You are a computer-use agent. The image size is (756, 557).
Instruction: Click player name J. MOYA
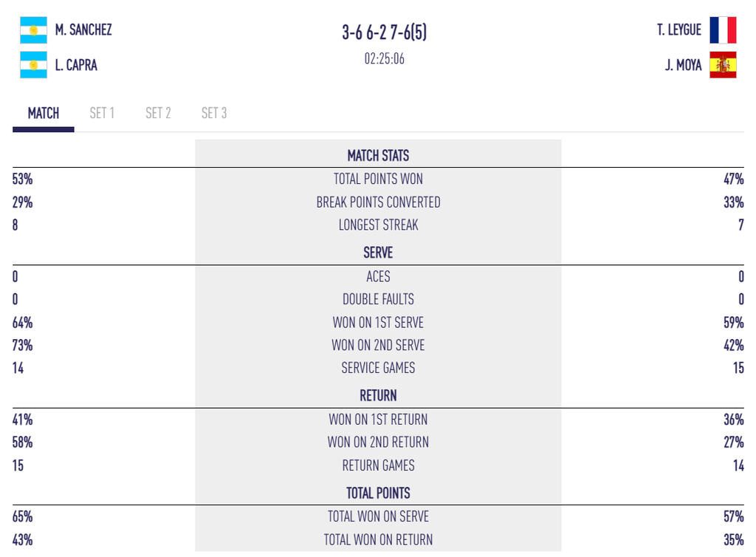tap(683, 65)
